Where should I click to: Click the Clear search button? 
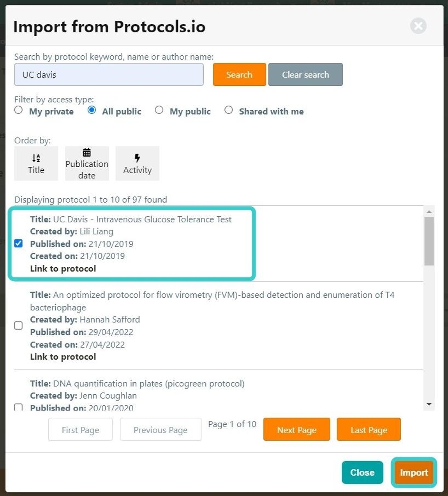[x=305, y=75]
